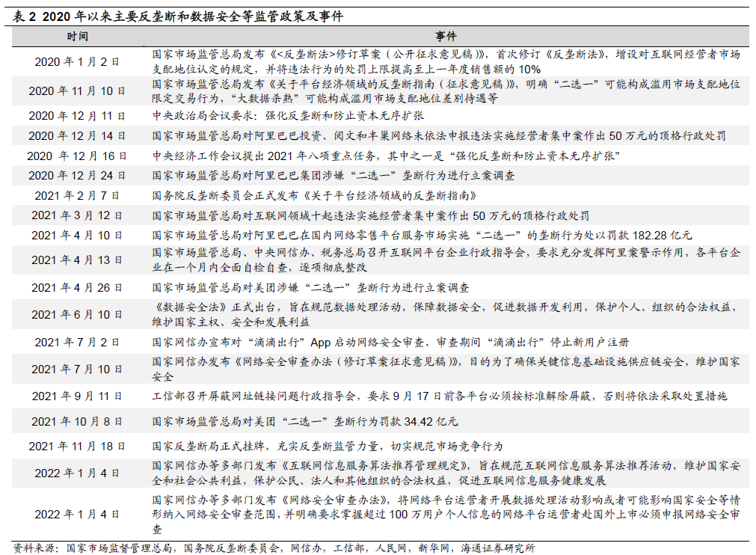Click the event mentioning 罚款 34.42 亿元
The width and height of the screenshot is (756, 555).
pos(305,421)
